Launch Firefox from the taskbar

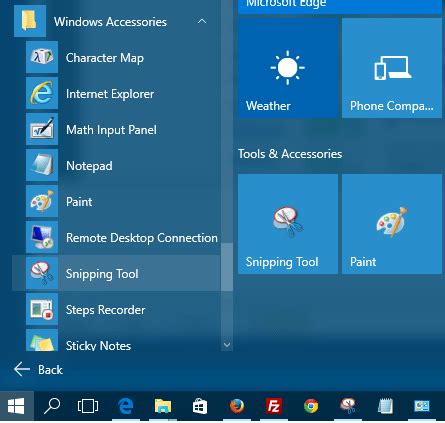(x=237, y=406)
